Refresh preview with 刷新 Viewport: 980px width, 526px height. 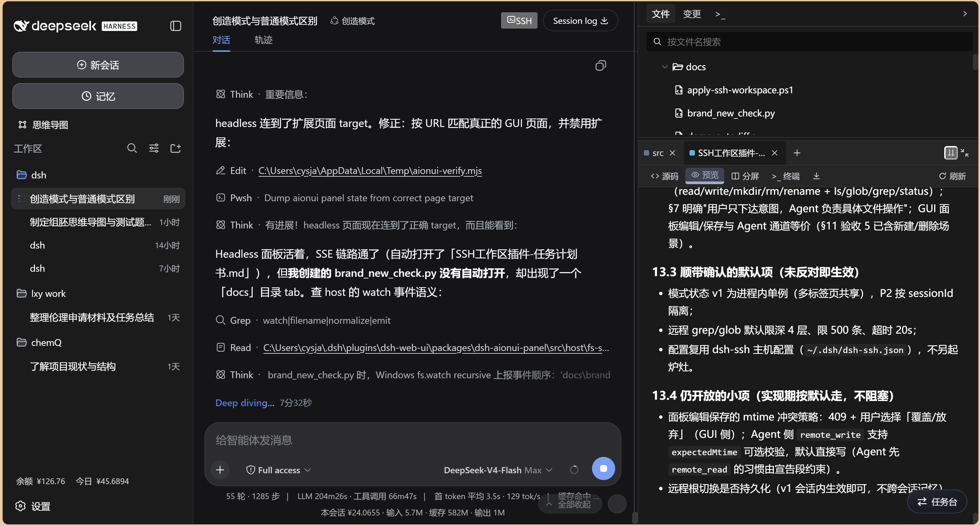point(953,176)
